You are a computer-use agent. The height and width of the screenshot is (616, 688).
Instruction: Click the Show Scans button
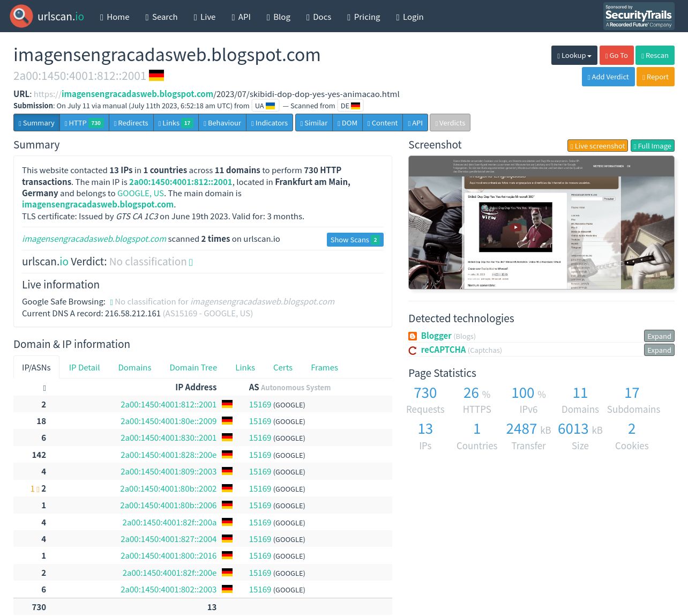[355, 240]
